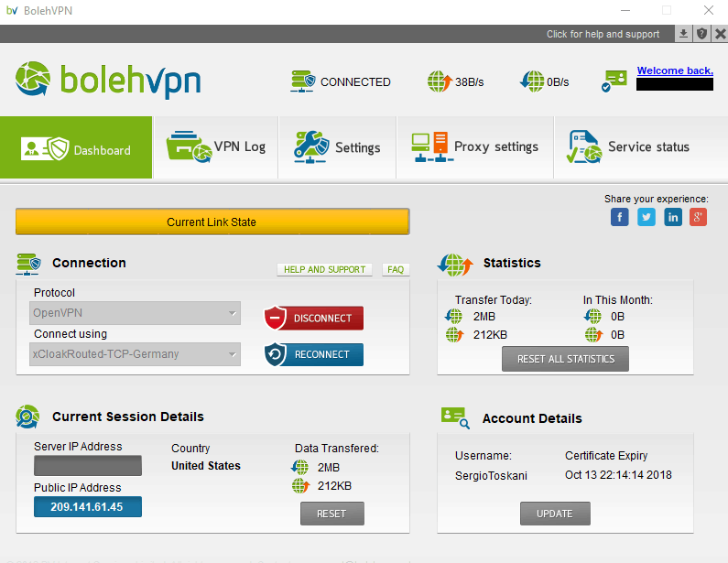Screen dimensions: 728x563
Task: Click the bv icon in title bar
Action: [x=12, y=10]
